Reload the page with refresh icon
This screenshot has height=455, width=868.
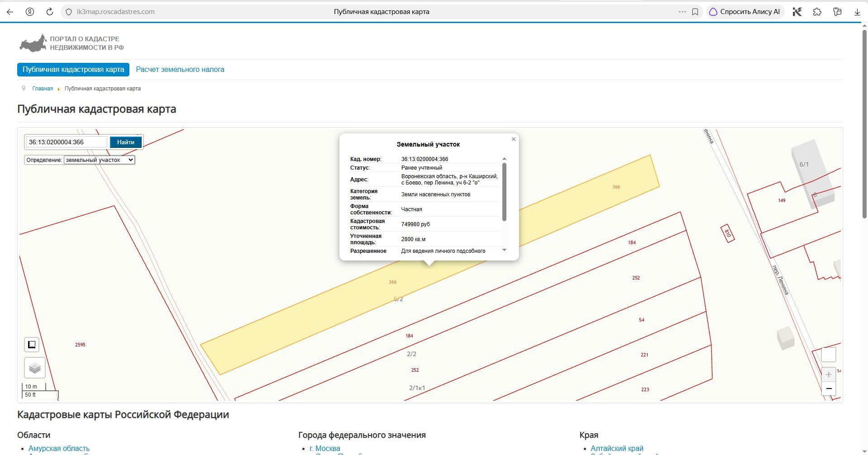[50, 12]
